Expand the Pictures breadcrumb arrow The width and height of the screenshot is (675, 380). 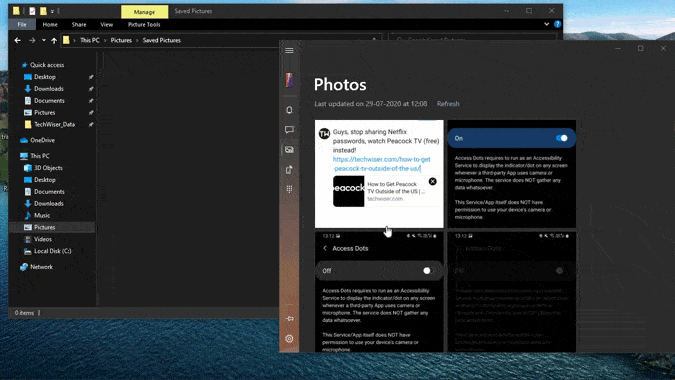137,40
